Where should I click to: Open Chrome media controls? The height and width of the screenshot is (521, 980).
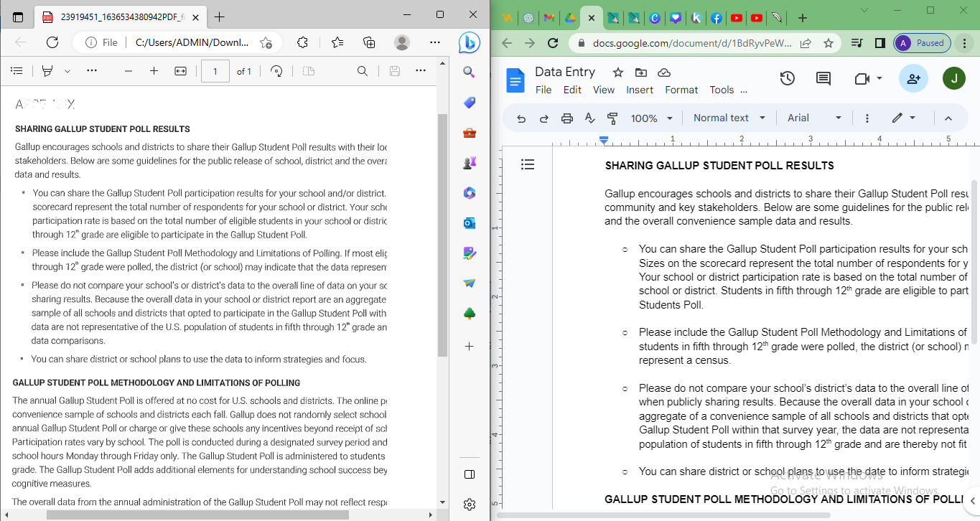tap(857, 43)
